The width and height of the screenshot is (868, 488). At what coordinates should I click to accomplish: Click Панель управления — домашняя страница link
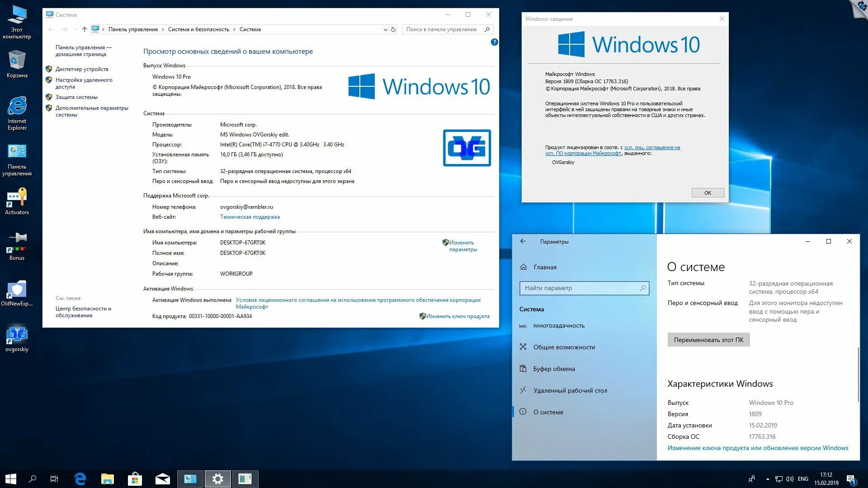(x=83, y=51)
